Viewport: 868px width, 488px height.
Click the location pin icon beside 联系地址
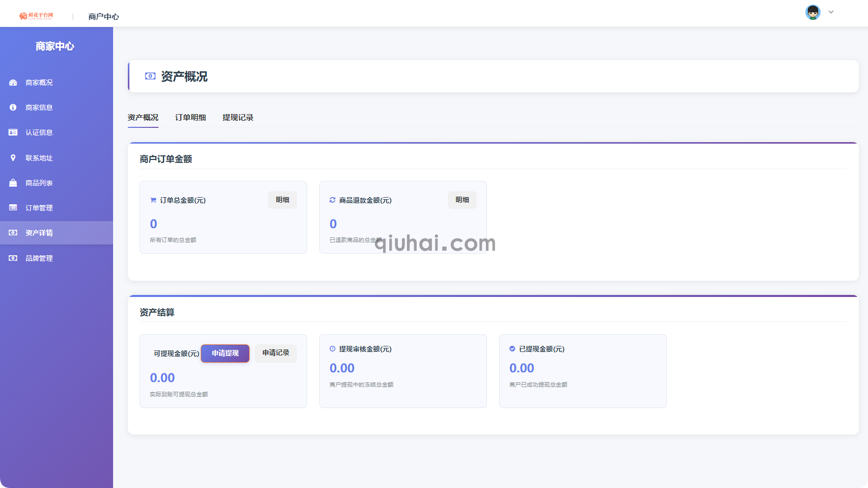(x=13, y=158)
